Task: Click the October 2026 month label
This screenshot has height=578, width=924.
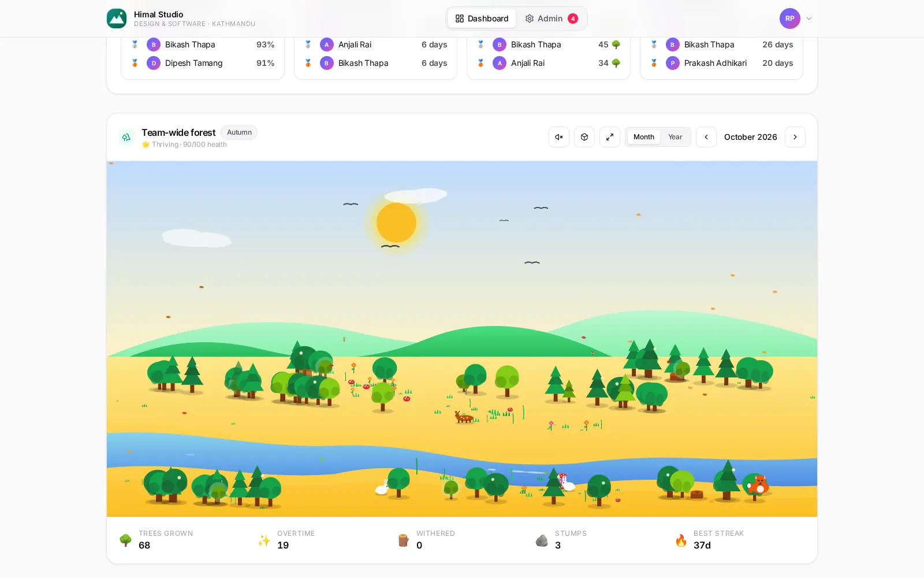Action: point(751,137)
